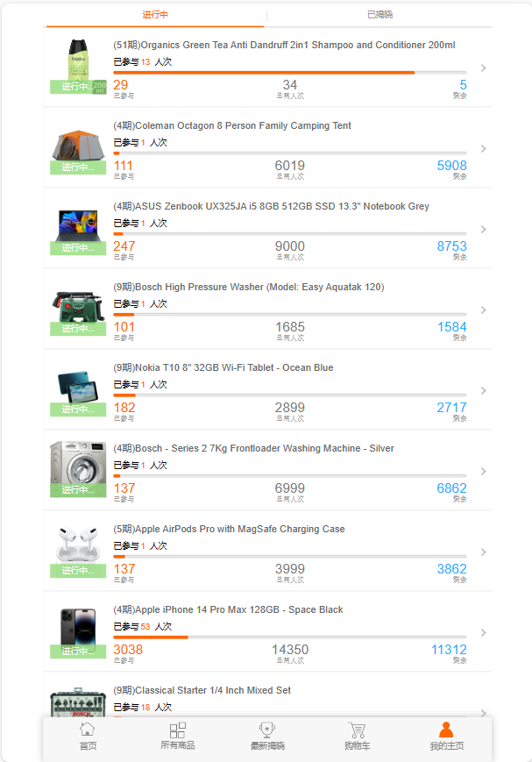This screenshot has height=762, width=532.
Task: Click the Bosch washing machine thumbnail
Action: pyautogui.click(x=78, y=469)
